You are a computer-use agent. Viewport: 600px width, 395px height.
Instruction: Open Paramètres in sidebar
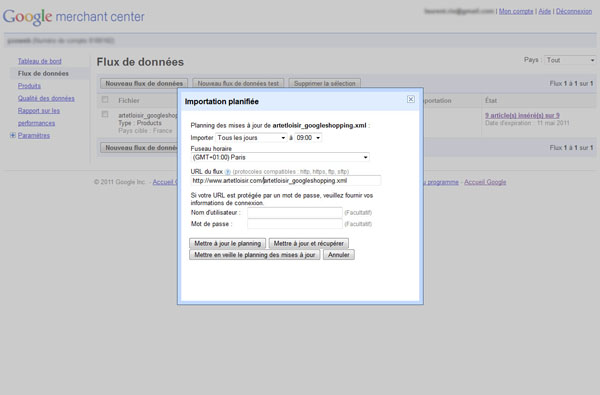pyautogui.click(x=34, y=135)
